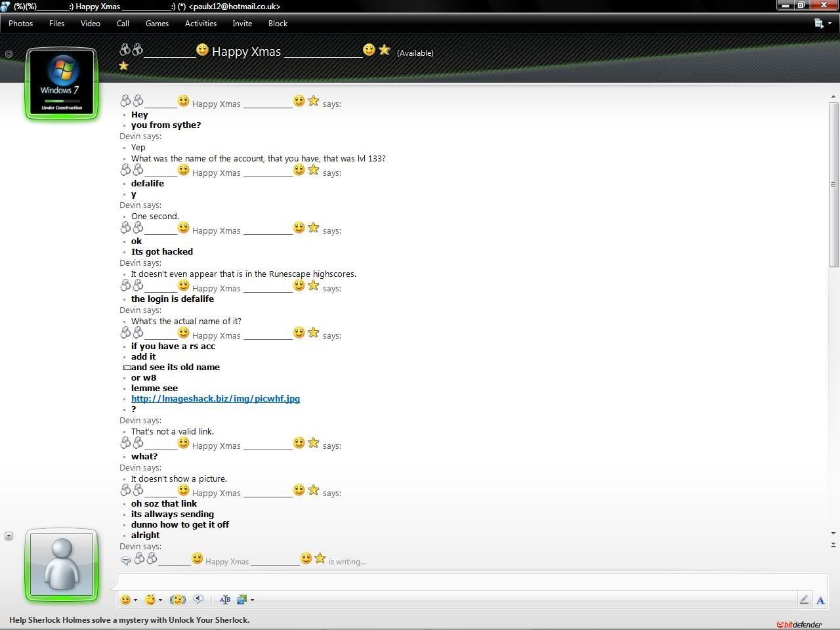The width and height of the screenshot is (840, 630).
Task: Select message 'what?'
Action: tap(144, 456)
